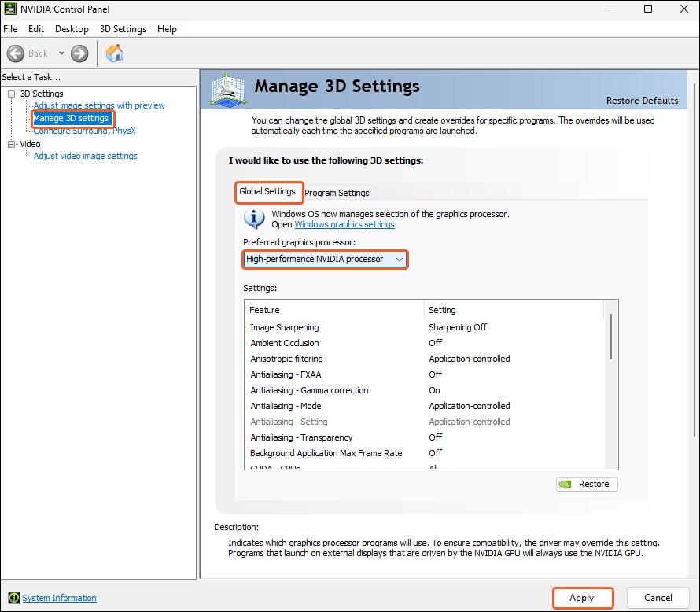The width and height of the screenshot is (700, 612).
Task: Click the Forward arrow icon
Action: coord(79,53)
